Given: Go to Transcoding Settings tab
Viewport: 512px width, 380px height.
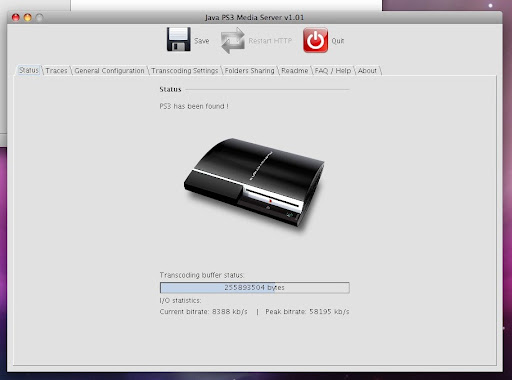Looking at the screenshot, I should (x=185, y=71).
